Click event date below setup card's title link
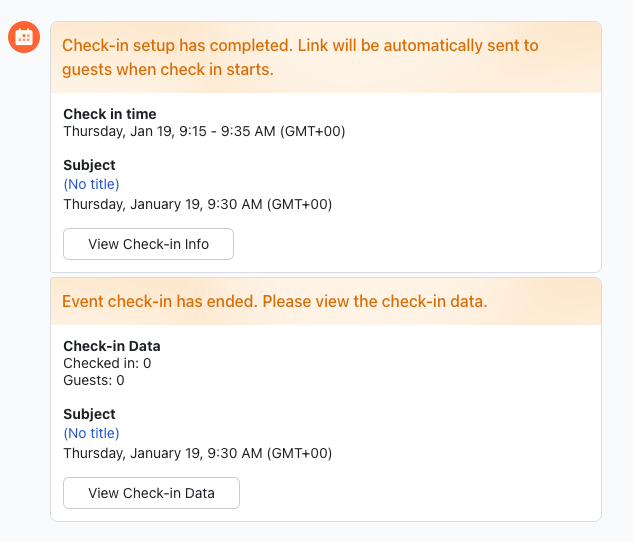Viewport: 633px width, 542px height. click(197, 204)
